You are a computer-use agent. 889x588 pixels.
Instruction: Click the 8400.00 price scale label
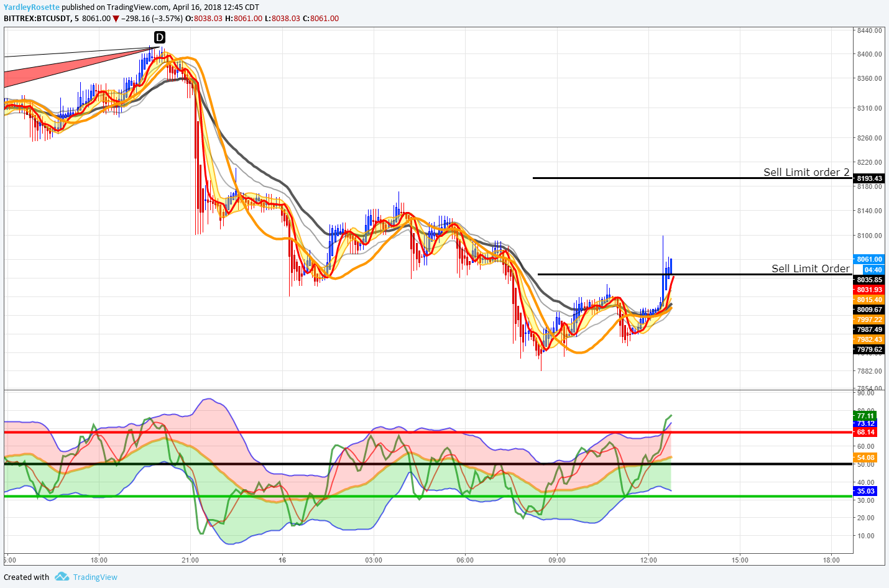pyautogui.click(x=869, y=54)
